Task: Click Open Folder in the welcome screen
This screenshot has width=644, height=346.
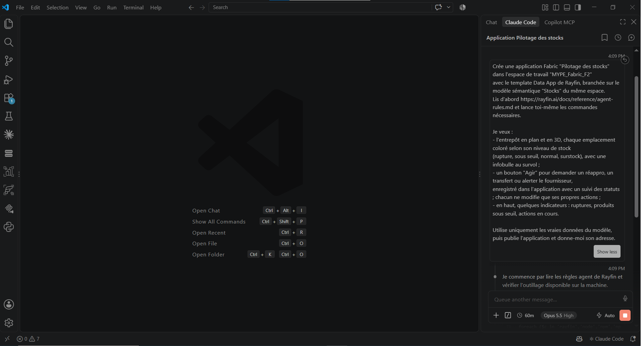Action: [208, 255]
